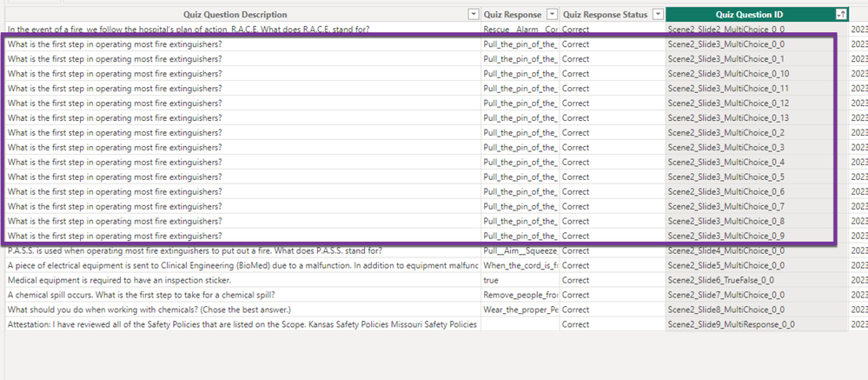This screenshot has width=868, height=380.
Task: Click cell Scene2_Slide2_MultiChoice_0_0
Action: tap(757, 30)
